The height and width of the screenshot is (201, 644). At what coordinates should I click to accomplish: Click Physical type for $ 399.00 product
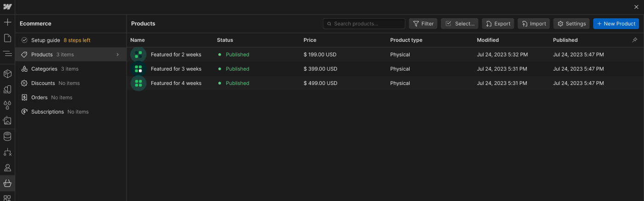pyautogui.click(x=400, y=69)
